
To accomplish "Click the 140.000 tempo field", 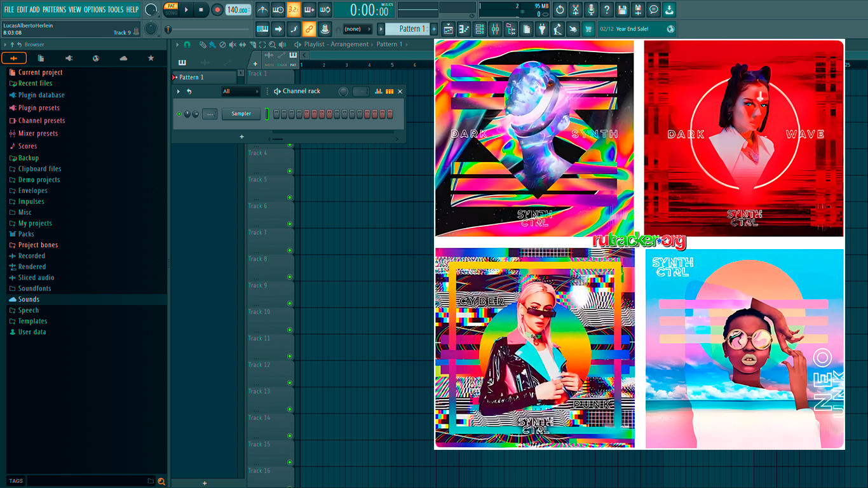I will (238, 10).
